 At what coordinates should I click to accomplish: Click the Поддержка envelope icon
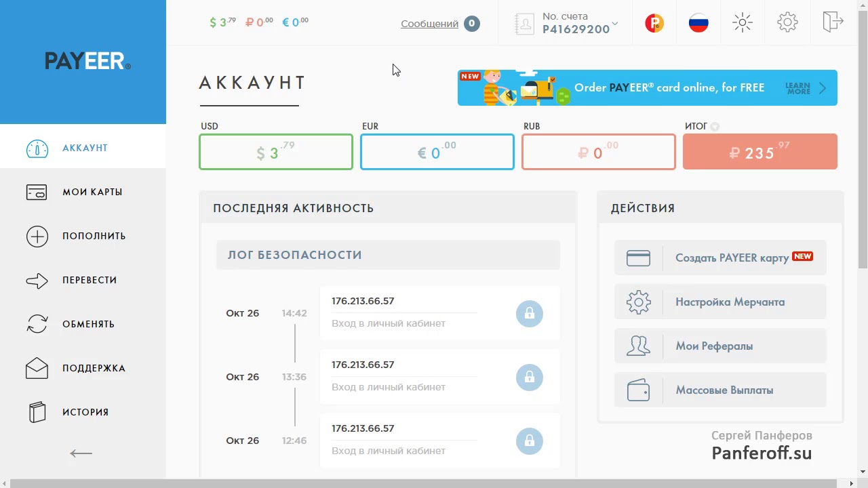(37, 368)
